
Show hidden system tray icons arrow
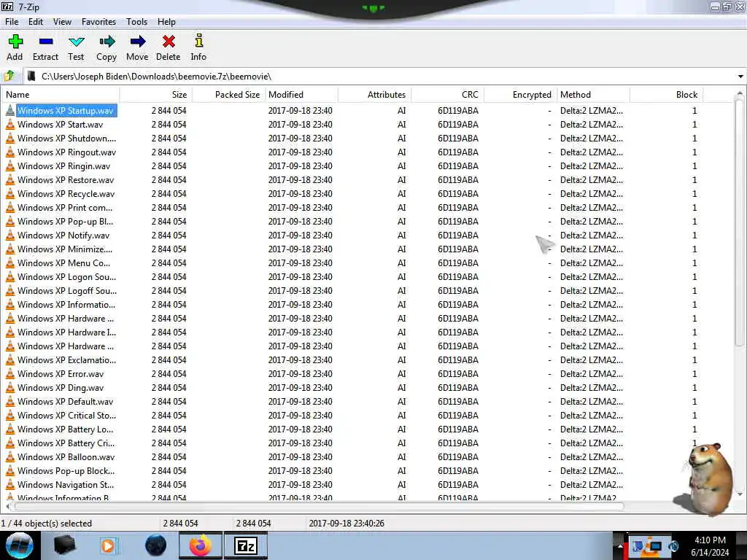(620, 546)
